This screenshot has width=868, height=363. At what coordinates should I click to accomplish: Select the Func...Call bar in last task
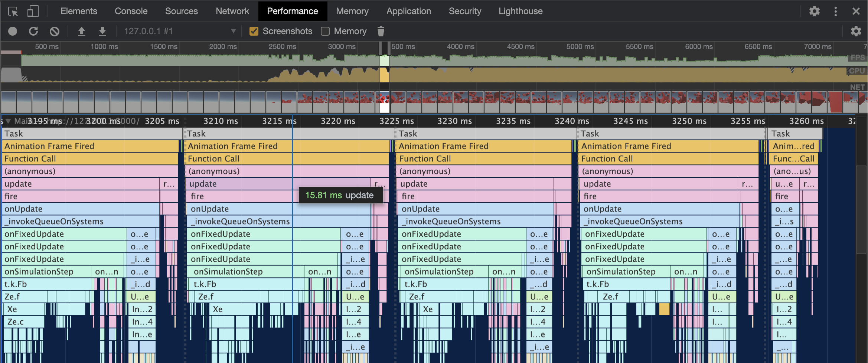pyautogui.click(x=793, y=159)
